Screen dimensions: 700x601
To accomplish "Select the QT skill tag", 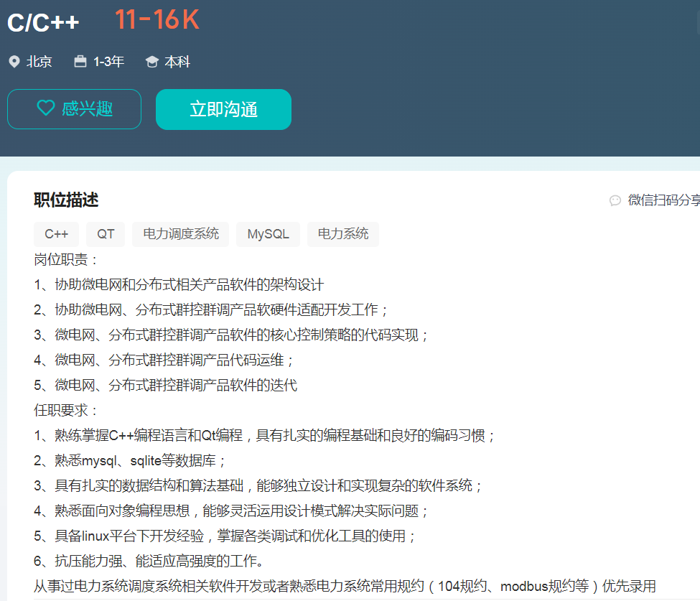I will pos(106,234).
